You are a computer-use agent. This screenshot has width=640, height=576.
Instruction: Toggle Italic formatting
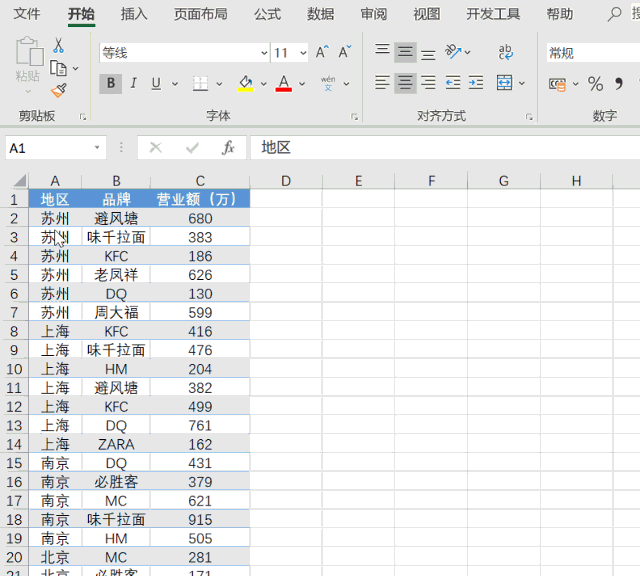(133, 84)
